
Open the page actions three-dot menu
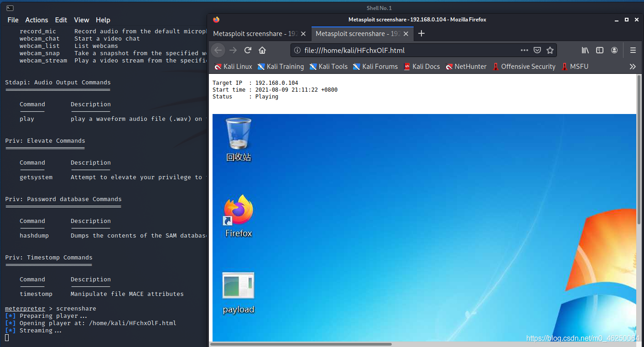525,50
